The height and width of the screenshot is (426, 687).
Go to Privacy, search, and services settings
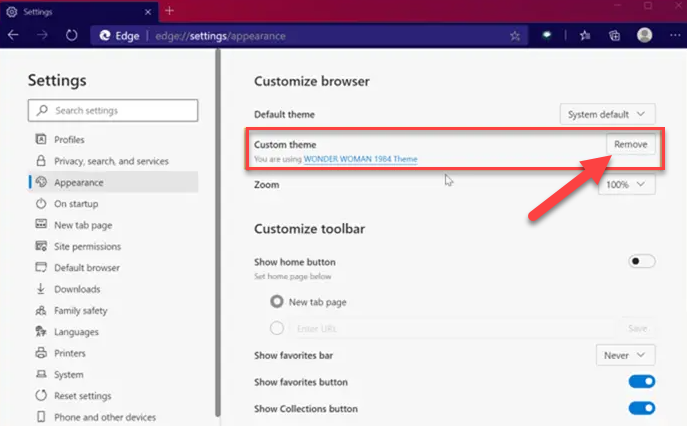[x=110, y=161]
